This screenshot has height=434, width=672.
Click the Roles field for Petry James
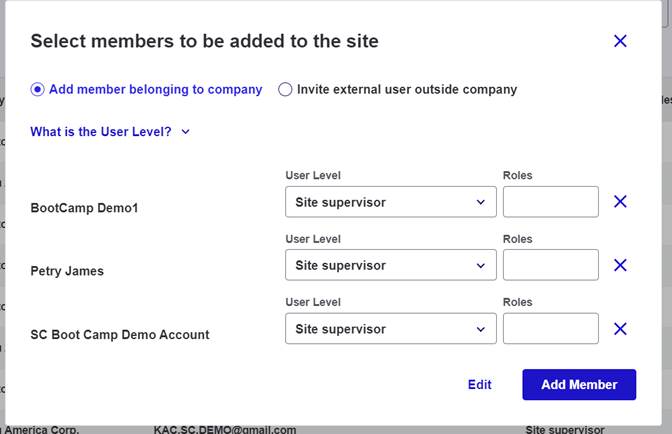(551, 265)
